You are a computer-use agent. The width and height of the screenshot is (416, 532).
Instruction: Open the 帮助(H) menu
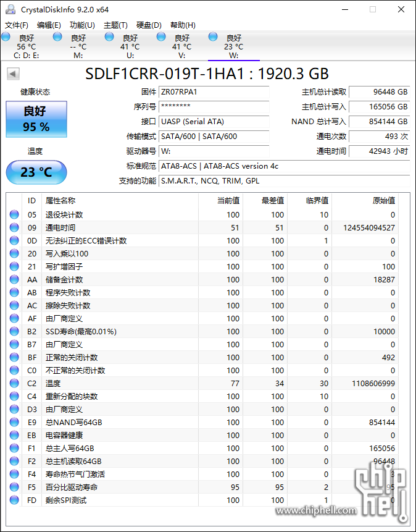coord(183,25)
